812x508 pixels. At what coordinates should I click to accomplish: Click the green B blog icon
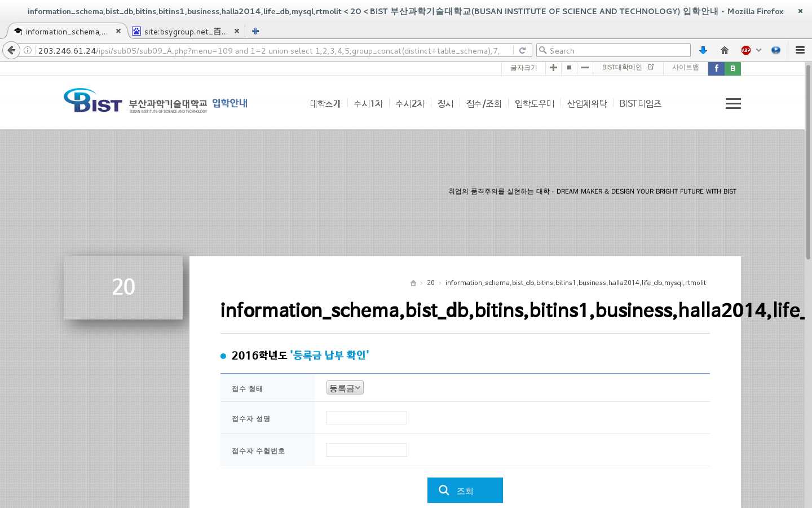tap(732, 68)
